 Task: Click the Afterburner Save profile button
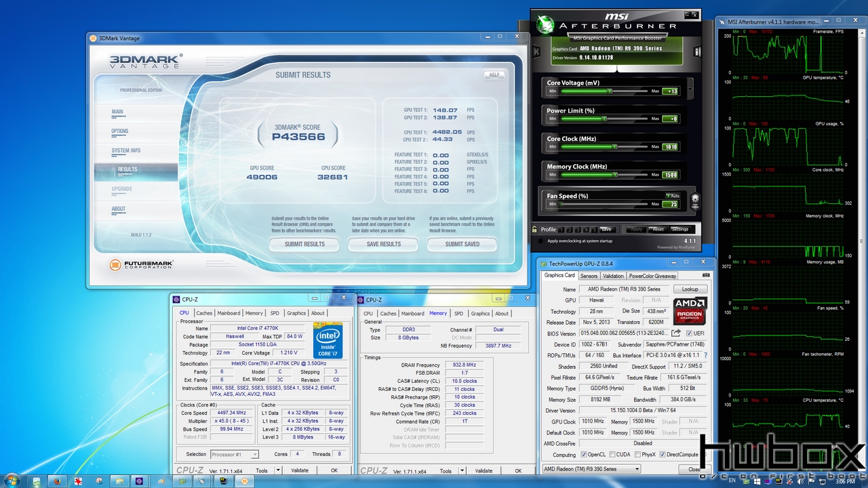point(606,229)
